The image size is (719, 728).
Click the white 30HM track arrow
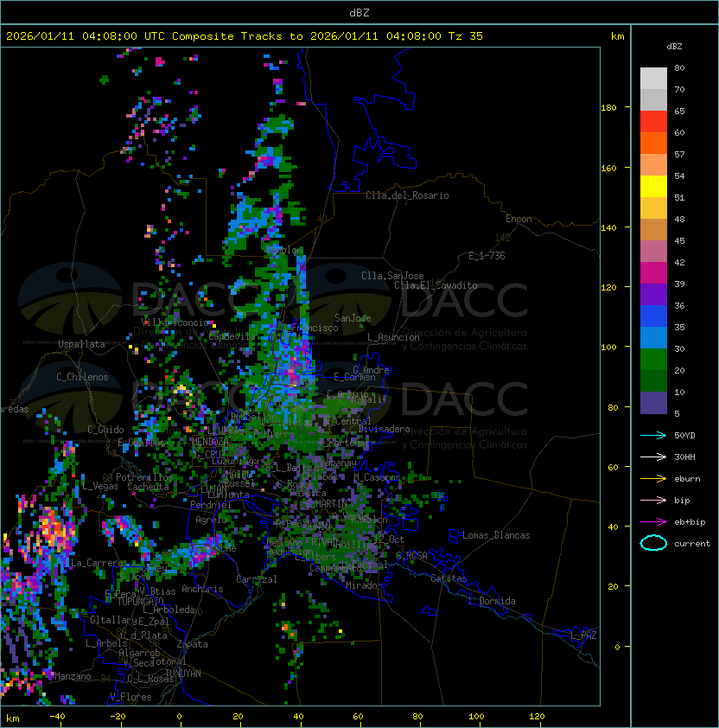click(x=653, y=457)
